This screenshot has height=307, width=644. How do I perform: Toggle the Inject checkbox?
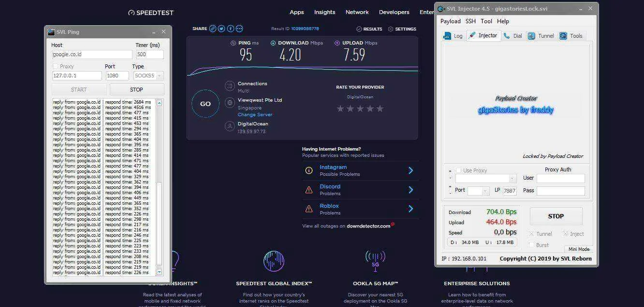point(566,234)
